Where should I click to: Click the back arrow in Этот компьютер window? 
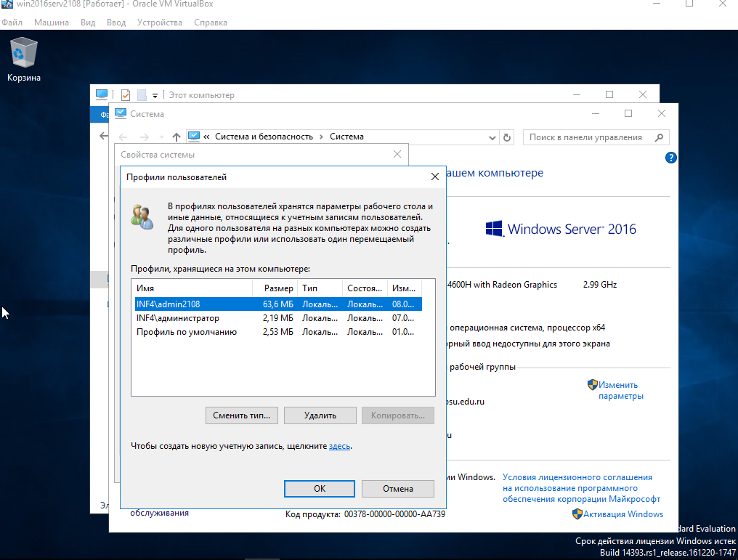(x=104, y=136)
